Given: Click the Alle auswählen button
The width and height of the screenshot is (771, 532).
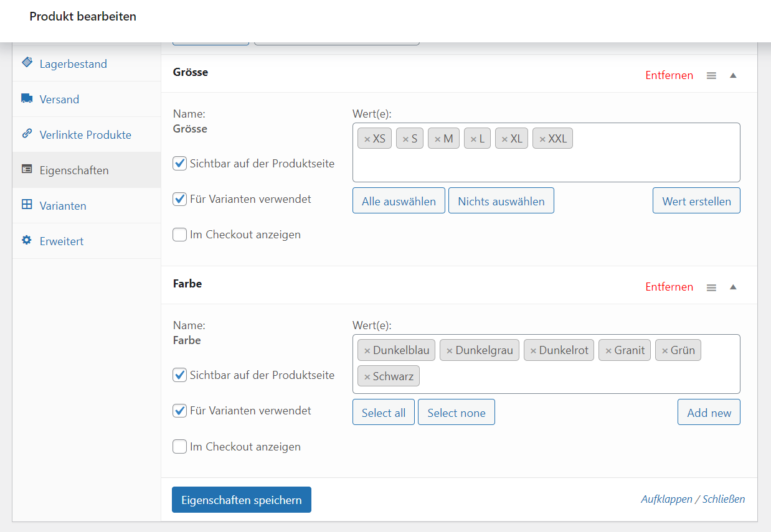Looking at the screenshot, I should coord(399,201).
